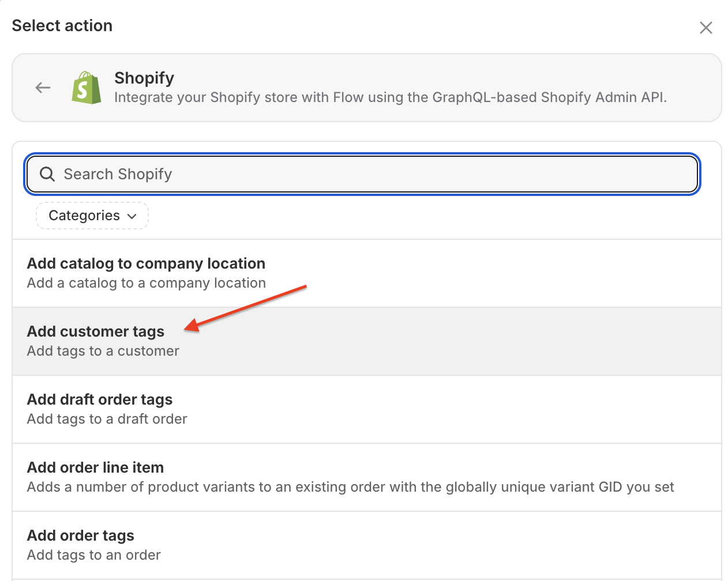Viewport: 728px width, 581px height.
Task: Select Add catalog to company location action
Action: click(x=367, y=273)
